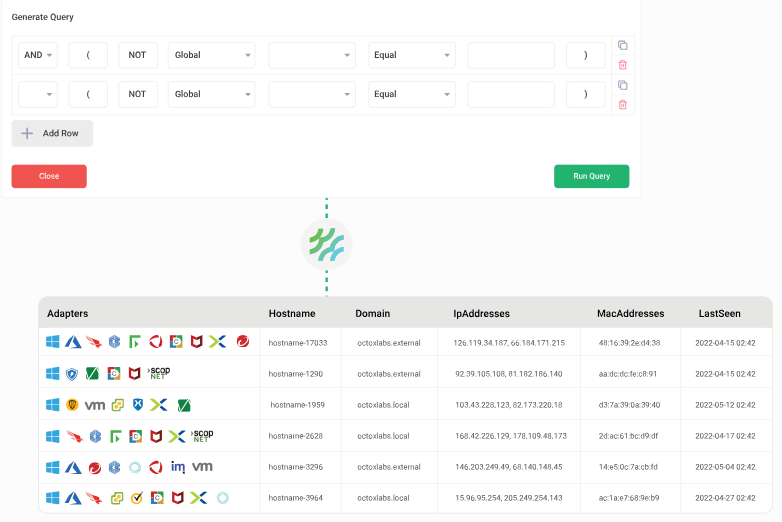Viewport: 782px width, 522px height.
Task: Click the duplicate icon on the first query row
Action: [x=622, y=45]
